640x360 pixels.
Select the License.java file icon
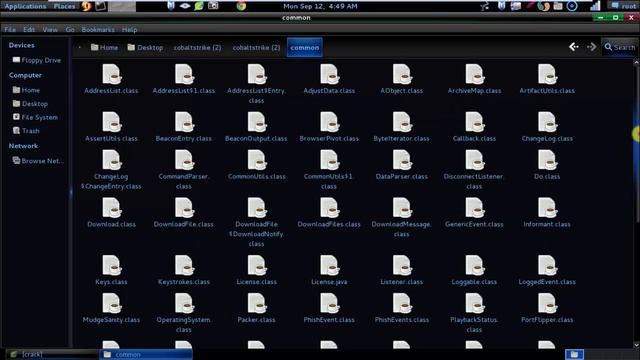coord(329,265)
